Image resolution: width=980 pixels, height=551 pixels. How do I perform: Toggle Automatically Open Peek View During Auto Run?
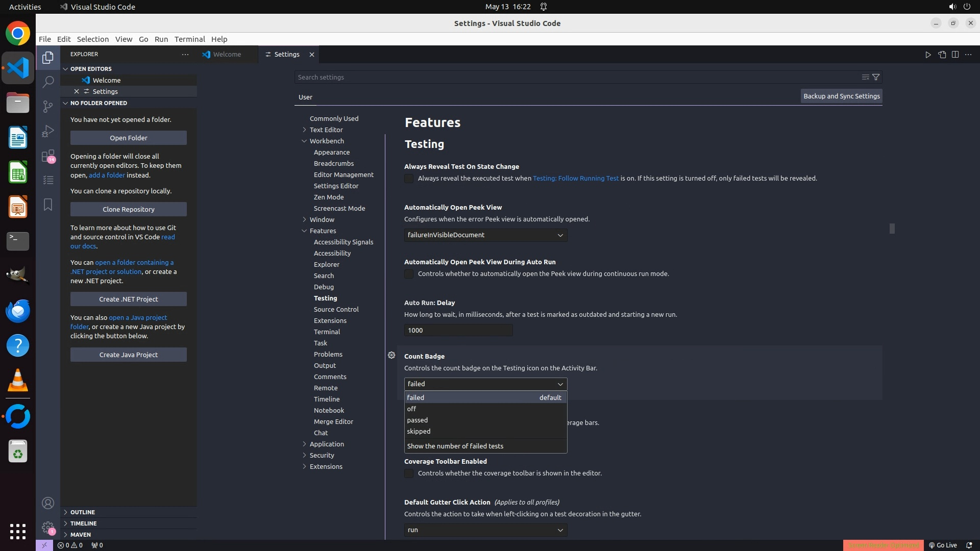[x=409, y=274]
